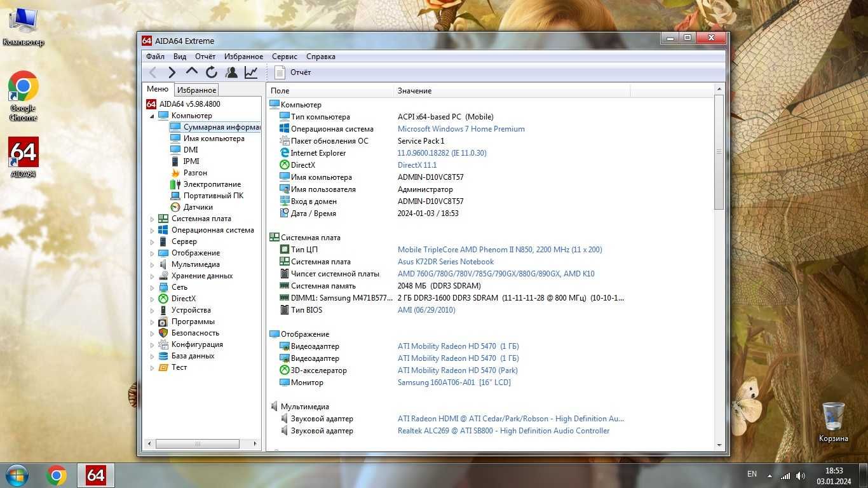Click the Разгон flame icon
The image size is (868, 488).
point(175,173)
